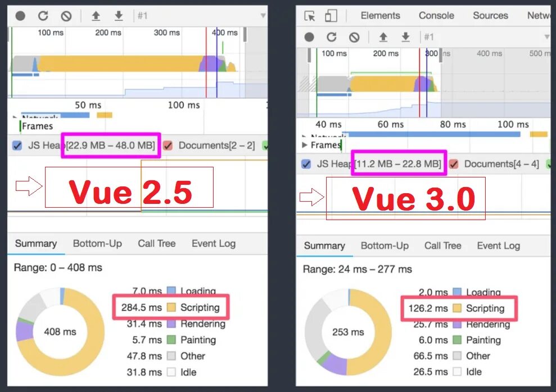Viewport: 556px width, 392px height.
Task: Click the 126.2 ms Scripting value
Action: (x=428, y=308)
